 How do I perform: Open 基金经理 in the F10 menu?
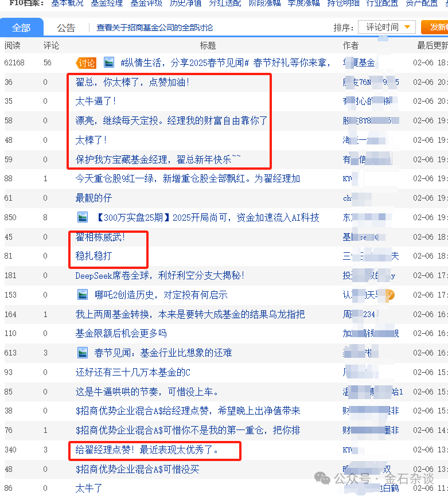pos(107,3)
